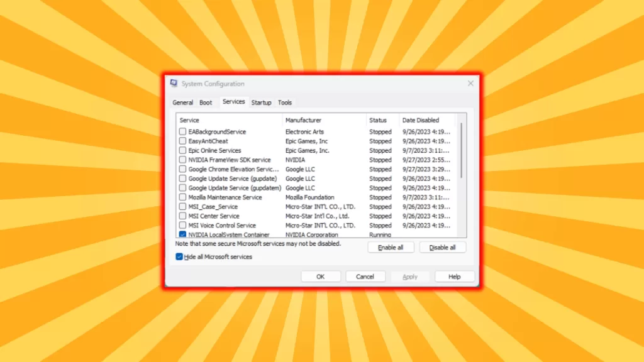This screenshot has width=644, height=362.
Task: Uncheck NVIDIA LocalSystem Container service
Action: pos(183,234)
